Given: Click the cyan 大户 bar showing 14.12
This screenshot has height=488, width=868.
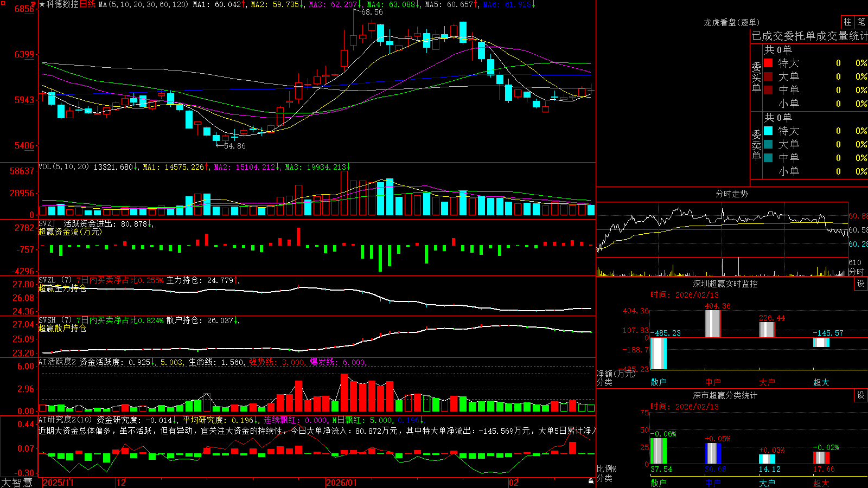Looking at the screenshot, I should (767, 459).
